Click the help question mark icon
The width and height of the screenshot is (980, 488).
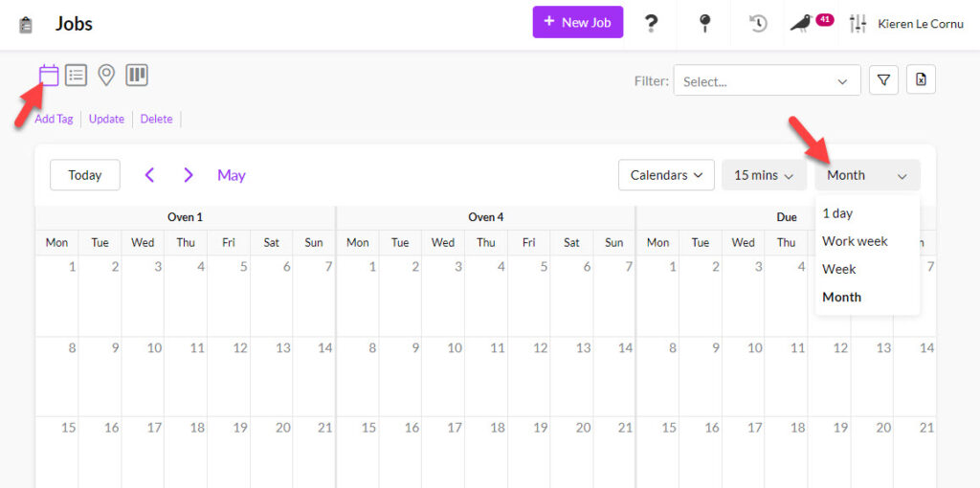pos(651,23)
